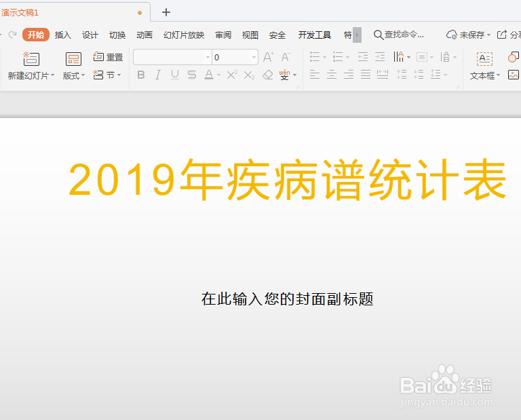This screenshot has height=420, width=521.
Task: Open the Text Box (文本框) dropdown arrow
Action: [x=498, y=75]
